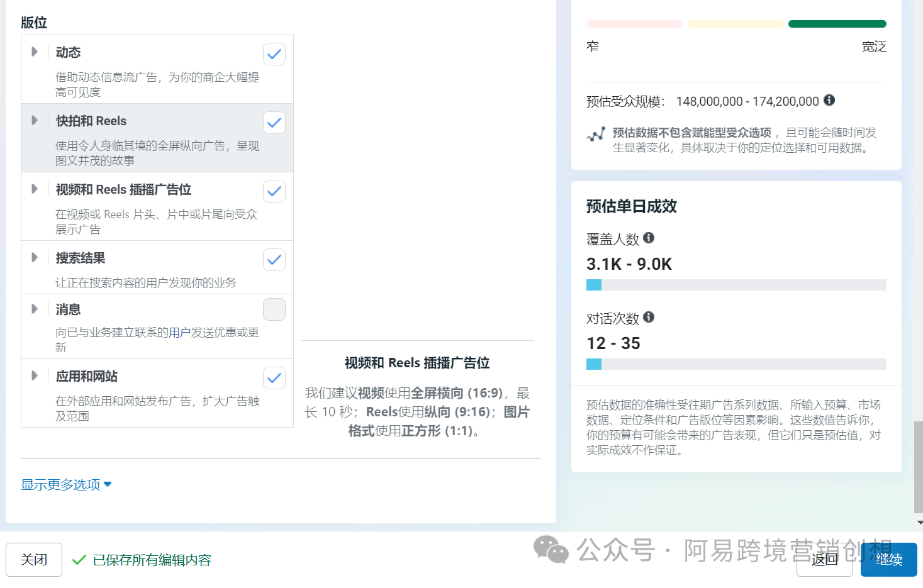This screenshot has height=588, width=923.
Task: Open the 显示更多选项 dropdown
Action: click(66, 484)
